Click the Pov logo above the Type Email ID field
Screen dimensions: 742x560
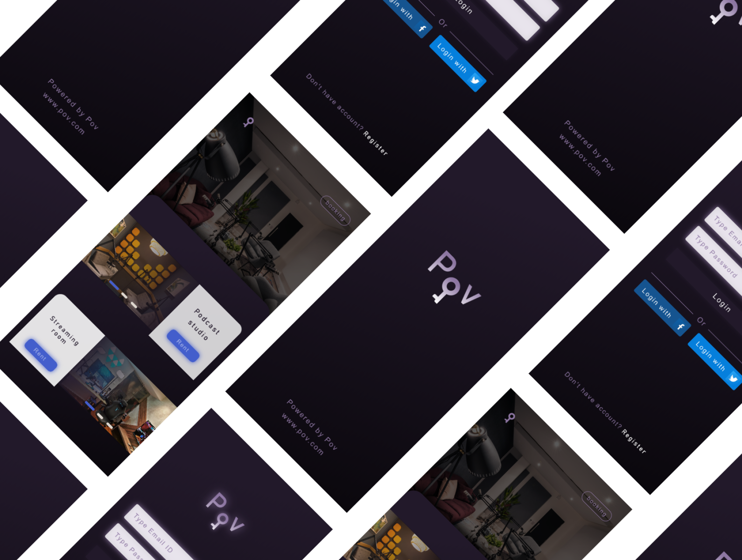[x=225, y=512]
